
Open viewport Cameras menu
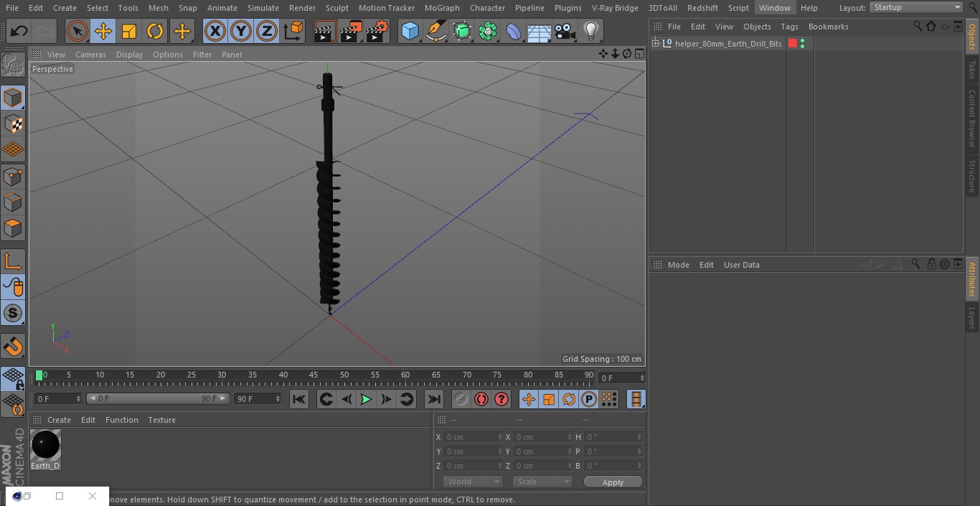click(x=90, y=55)
